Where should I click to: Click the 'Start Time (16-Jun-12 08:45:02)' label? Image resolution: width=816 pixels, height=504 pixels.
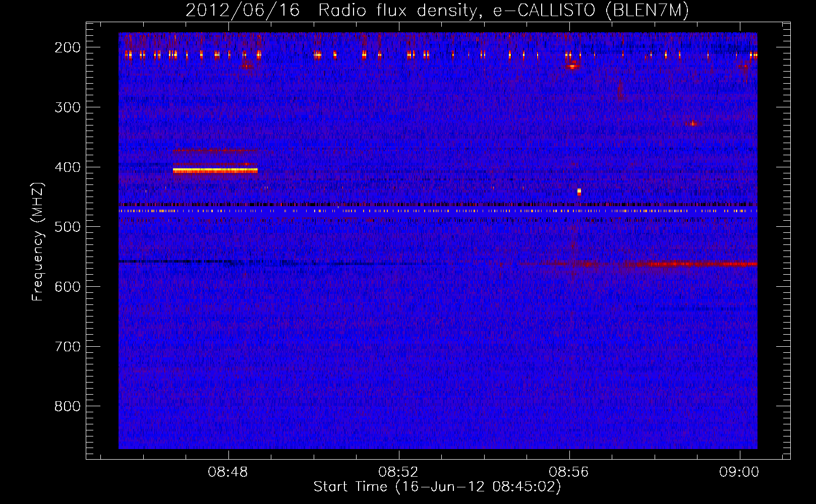(x=437, y=487)
